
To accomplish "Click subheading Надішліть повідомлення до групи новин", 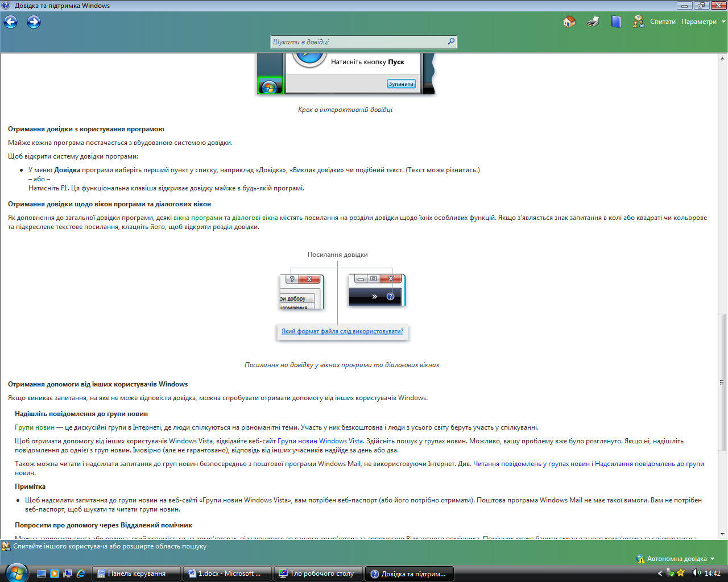I will point(81,414).
